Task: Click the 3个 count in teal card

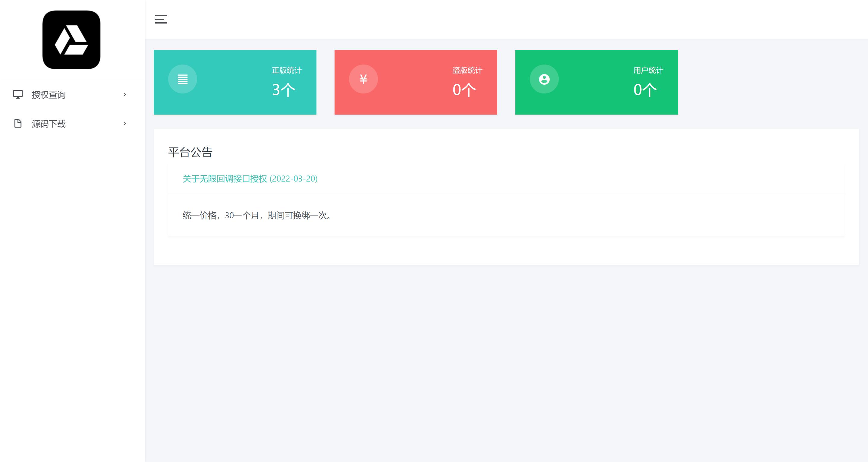Action: pyautogui.click(x=284, y=90)
